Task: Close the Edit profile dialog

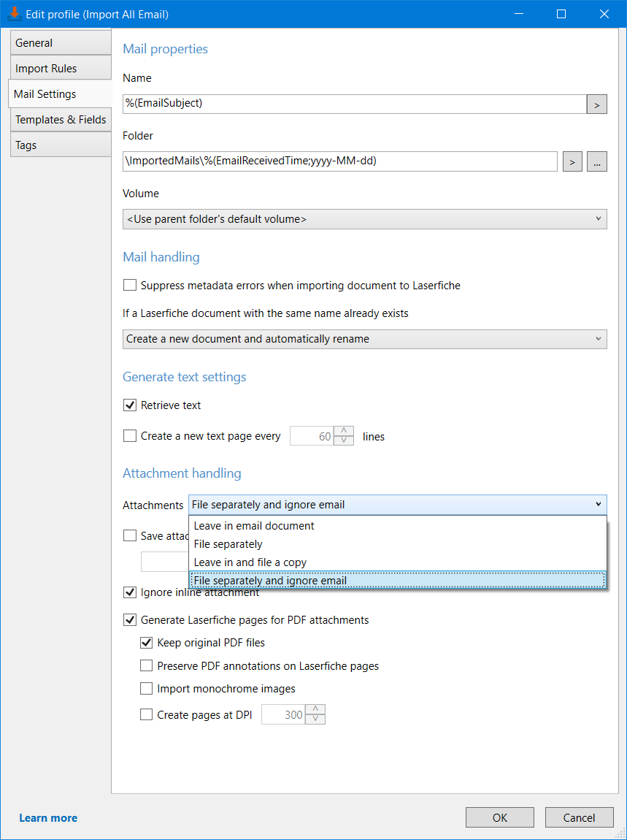Action: coord(604,15)
